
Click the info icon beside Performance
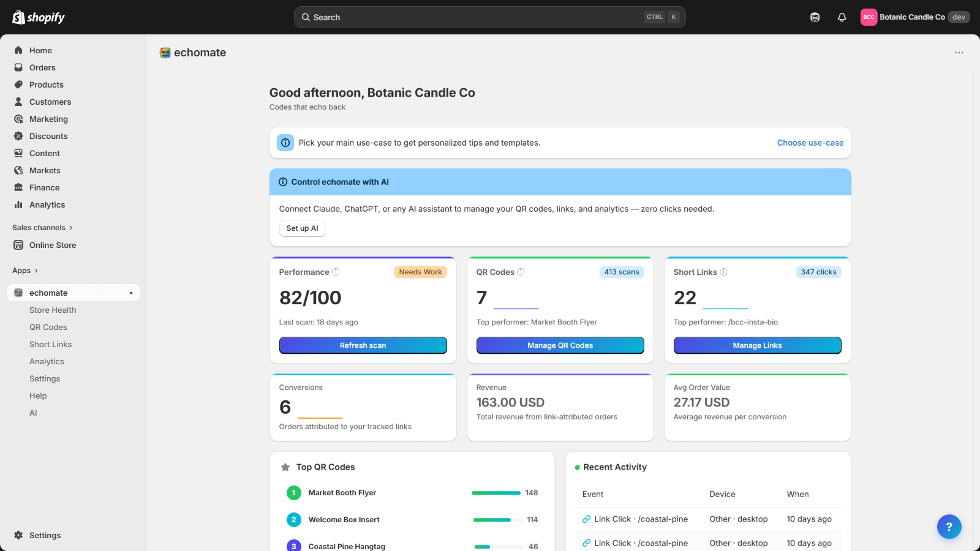pyautogui.click(x=336, y=272)
